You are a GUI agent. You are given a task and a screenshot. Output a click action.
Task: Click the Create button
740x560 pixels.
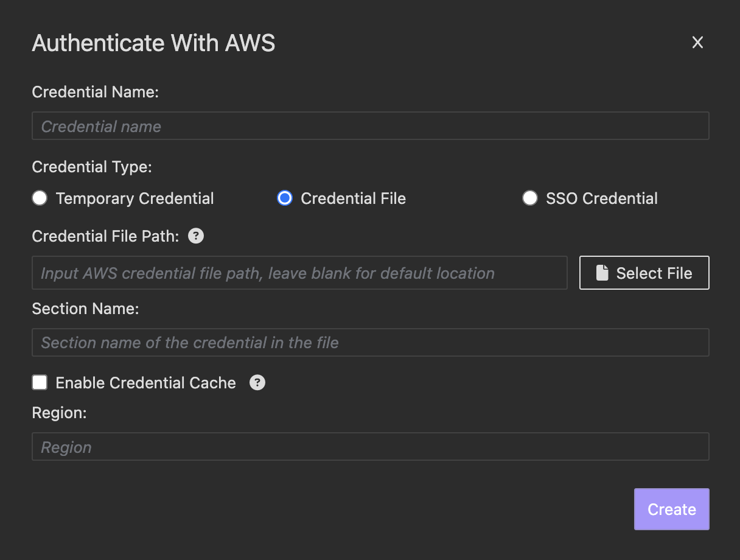pos(671,509)
